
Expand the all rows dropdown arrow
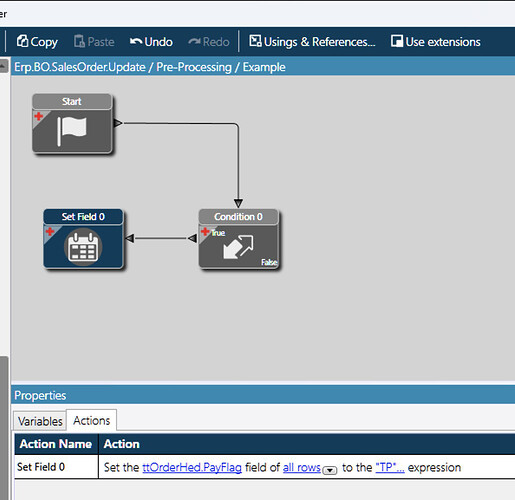tap(330, 470)
